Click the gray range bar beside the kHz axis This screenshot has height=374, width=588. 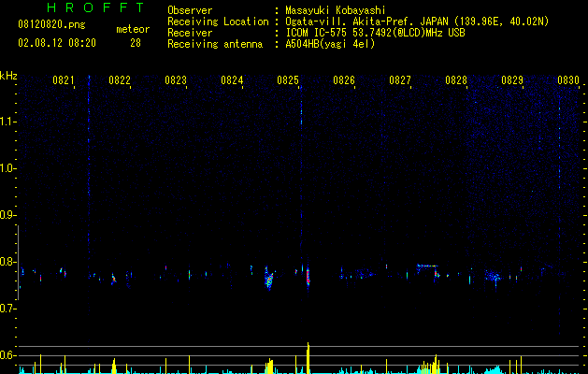click(18, 263)
